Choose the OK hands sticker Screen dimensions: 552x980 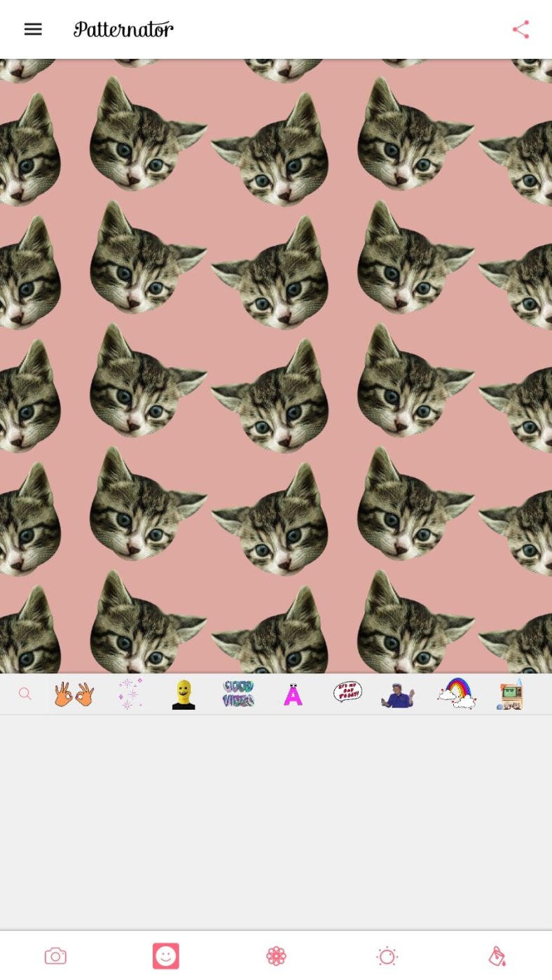74,694
